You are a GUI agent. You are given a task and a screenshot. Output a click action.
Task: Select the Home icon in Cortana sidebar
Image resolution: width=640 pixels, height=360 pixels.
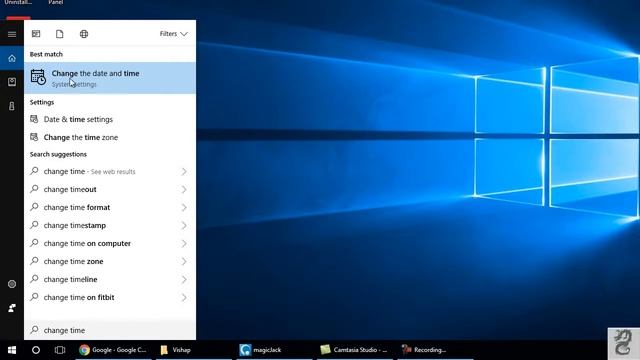[12, 58]
